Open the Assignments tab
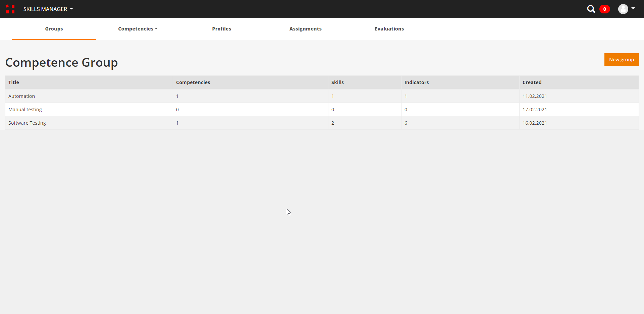 pos(305,29)
